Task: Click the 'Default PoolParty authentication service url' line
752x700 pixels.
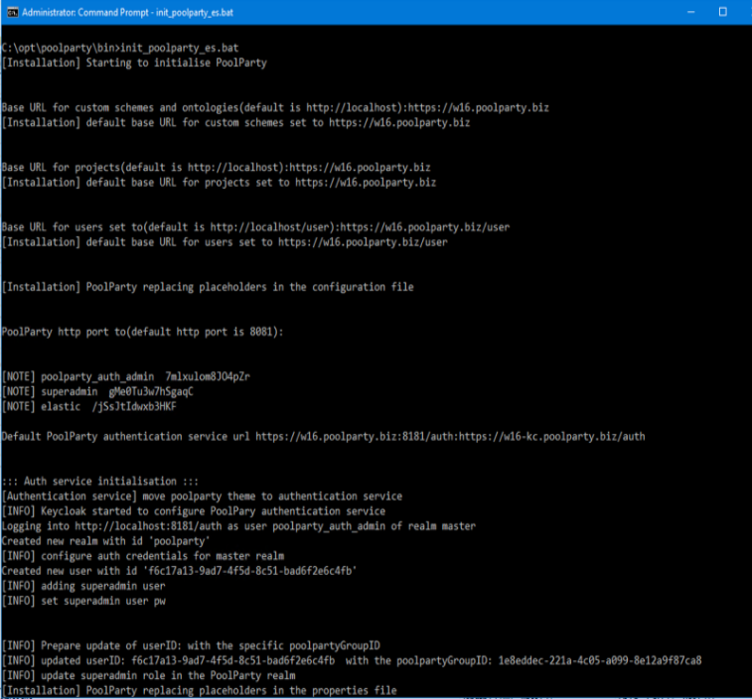Action: [x=324, y=437]
